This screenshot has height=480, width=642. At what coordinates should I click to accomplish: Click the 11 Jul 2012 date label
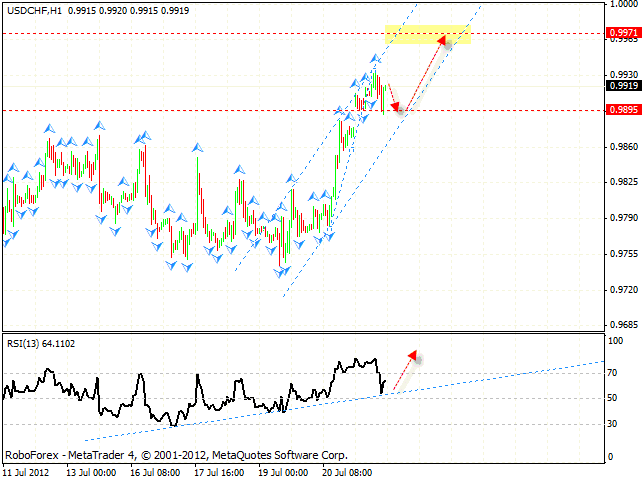click(x=28, y=469)
